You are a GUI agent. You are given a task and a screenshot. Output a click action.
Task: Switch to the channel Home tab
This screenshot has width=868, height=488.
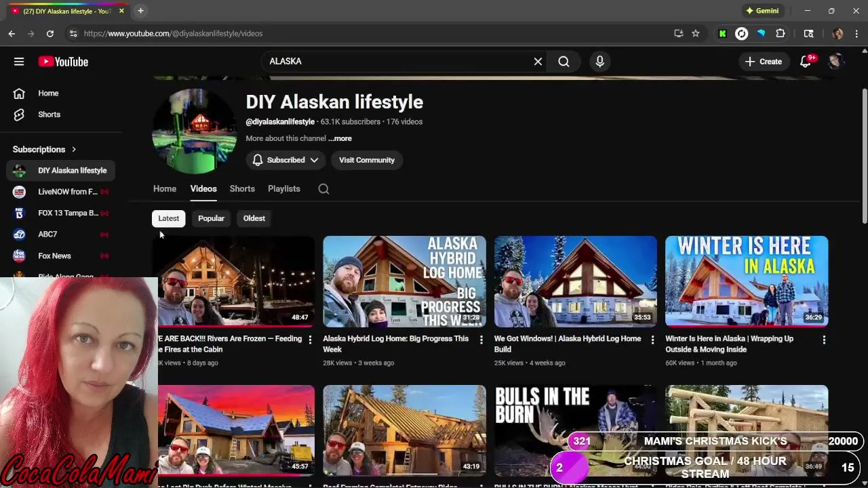(165, 189)
